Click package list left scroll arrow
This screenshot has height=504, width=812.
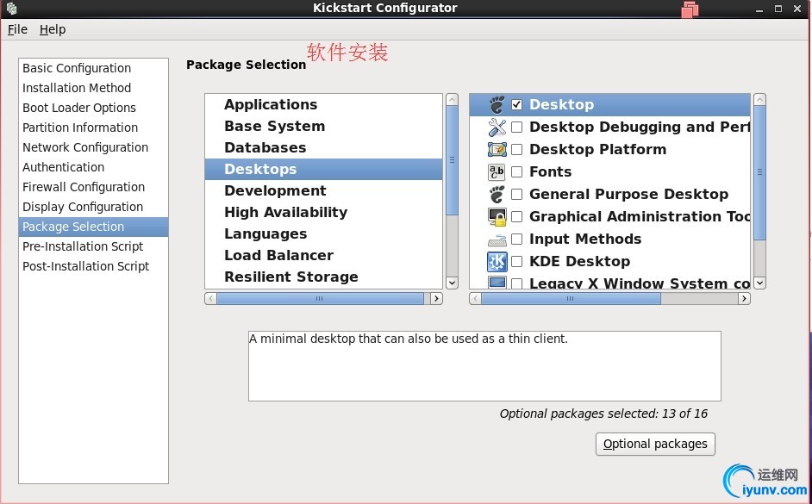coord(475,299)
